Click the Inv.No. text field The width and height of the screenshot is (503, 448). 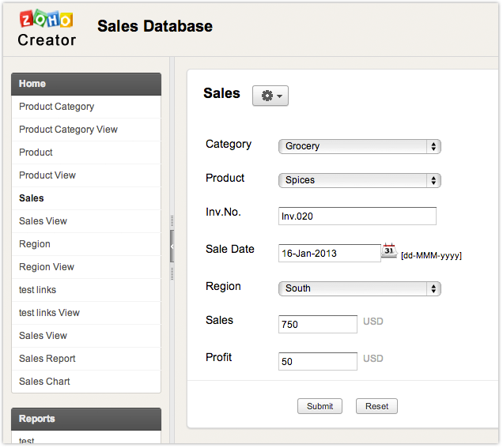(x=357, y=216)
